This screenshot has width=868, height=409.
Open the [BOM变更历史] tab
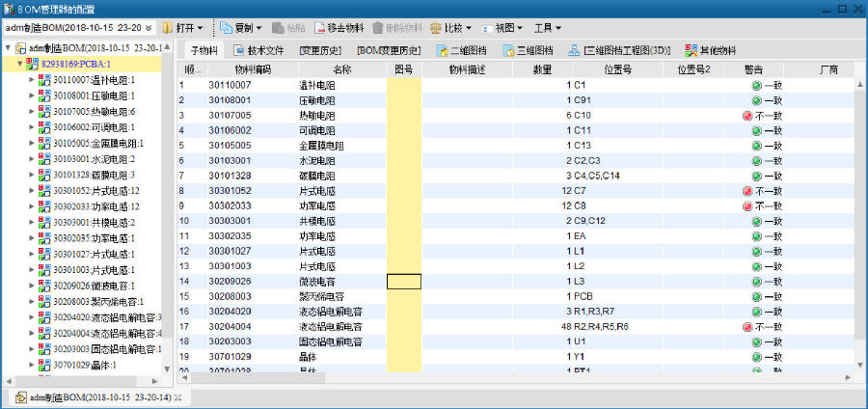388,50
